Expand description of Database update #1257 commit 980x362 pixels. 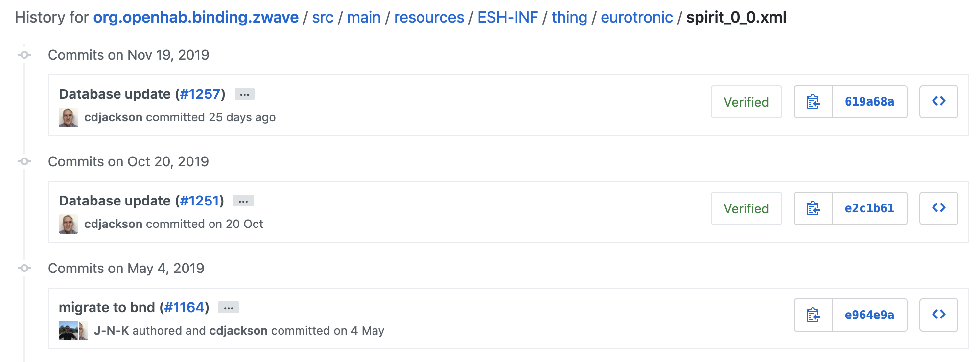pos(244,94)
